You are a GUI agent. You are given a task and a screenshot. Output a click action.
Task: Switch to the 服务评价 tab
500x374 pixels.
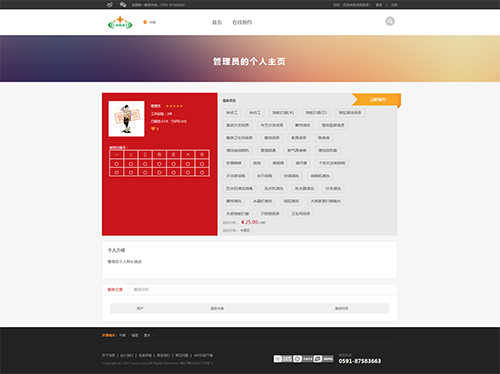coord(141,289)
